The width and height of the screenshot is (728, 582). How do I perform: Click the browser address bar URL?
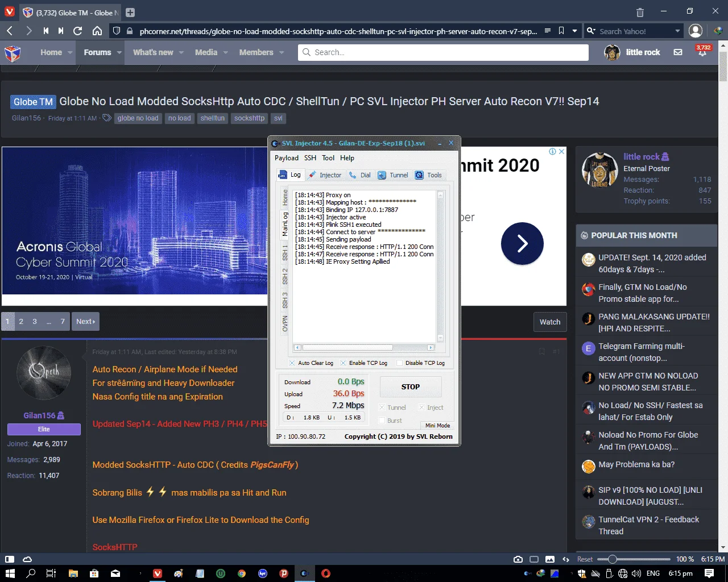tap(338, 31)
